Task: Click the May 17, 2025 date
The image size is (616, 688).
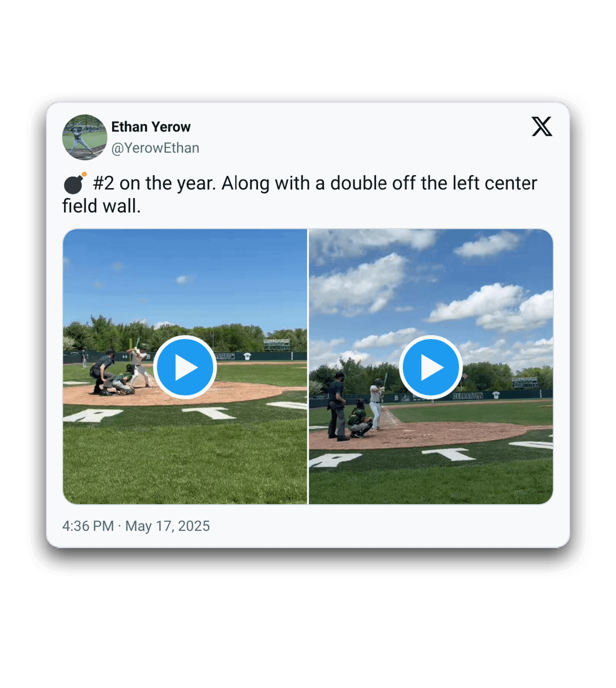Action: click(167, 526)
